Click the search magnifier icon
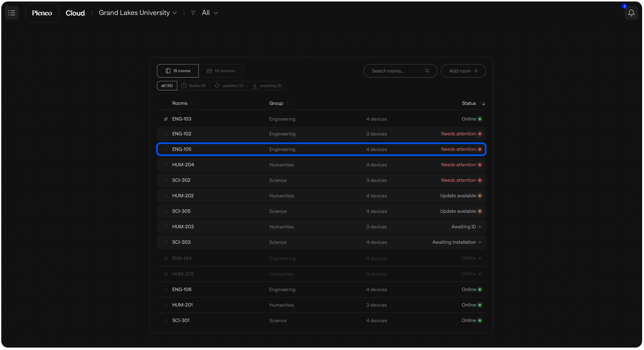Image resolution: width=644 pixels, height=350 pixels. point(427,71)
